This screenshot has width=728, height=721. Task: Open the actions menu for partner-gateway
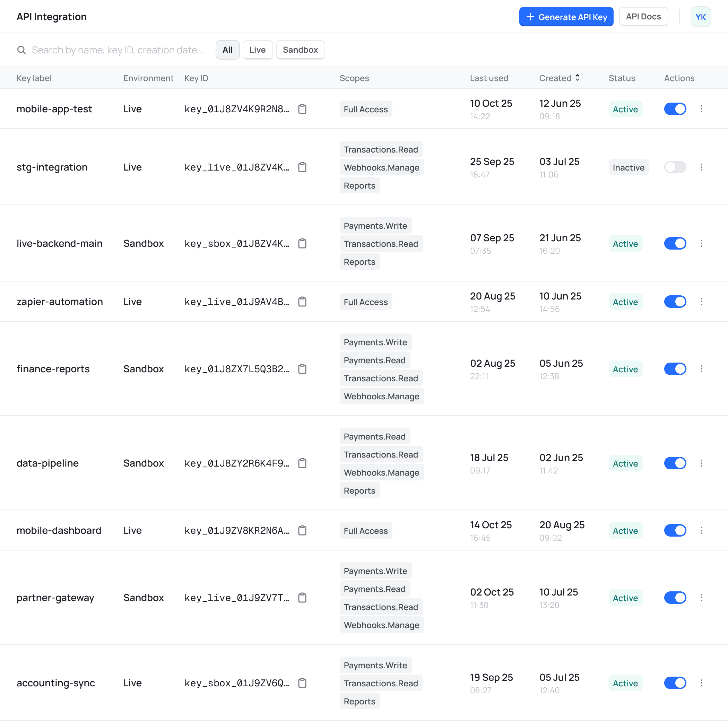click(x=702, y=598)
